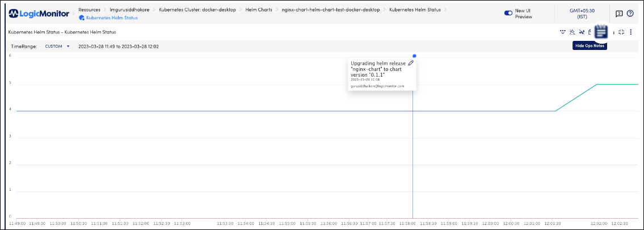Click the LogicMonitor logo
The image size is (644, 230).
40,13
